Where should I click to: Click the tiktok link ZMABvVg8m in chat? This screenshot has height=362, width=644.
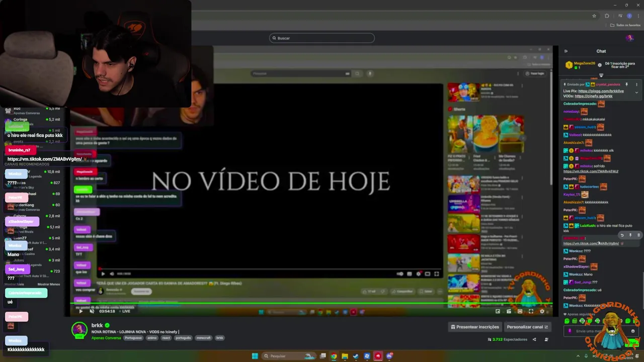591,243
